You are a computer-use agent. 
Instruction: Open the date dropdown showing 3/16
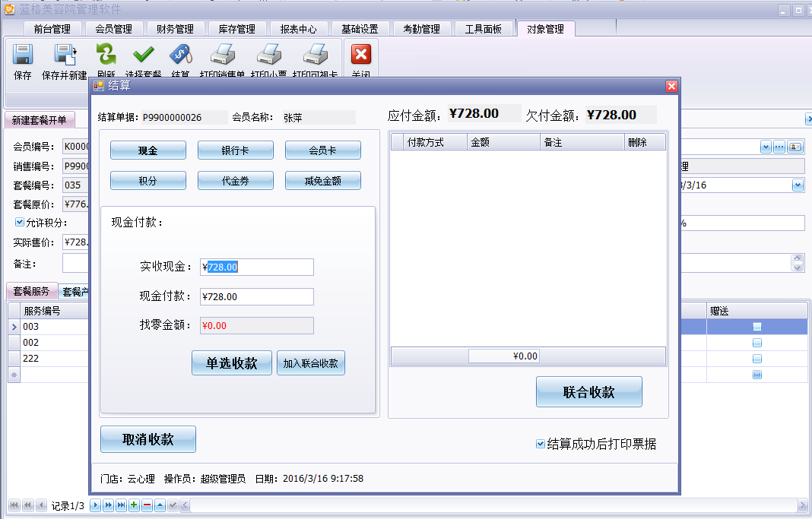pyautogui.click(x=798, y=185)
